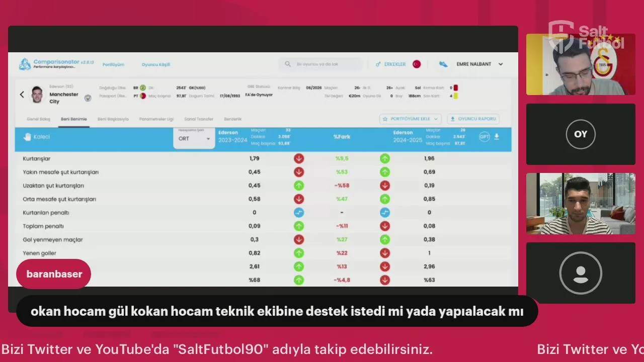
Task: Click the goalkeeper glove icon beside Kaleci
Action: [x=27, y=137]
